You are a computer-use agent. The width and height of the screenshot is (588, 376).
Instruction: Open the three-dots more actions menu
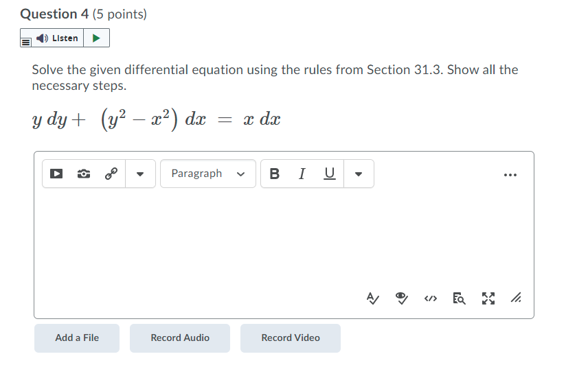(x=509, y=174)
